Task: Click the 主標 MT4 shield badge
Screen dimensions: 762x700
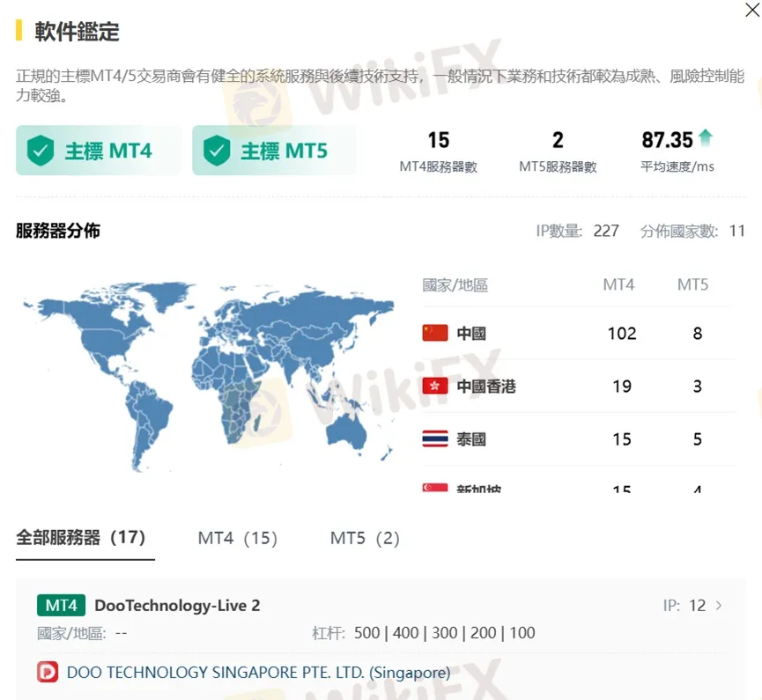Action: [99, 151]
